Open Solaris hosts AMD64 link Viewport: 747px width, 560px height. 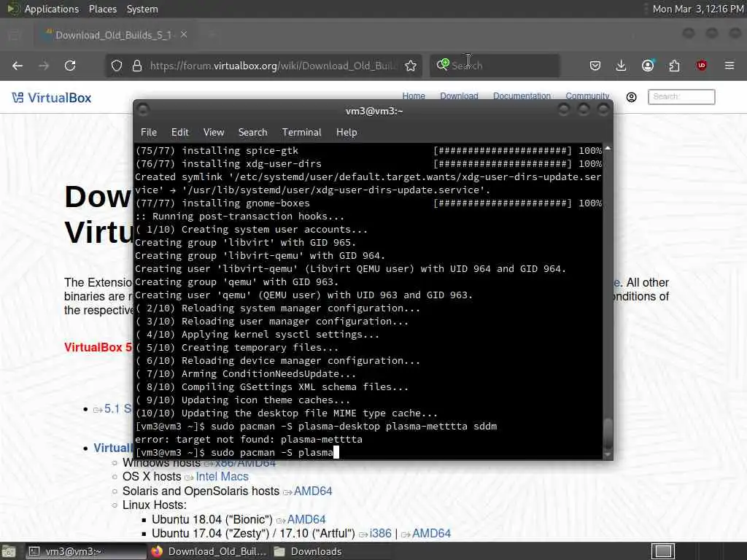point(312,491)
